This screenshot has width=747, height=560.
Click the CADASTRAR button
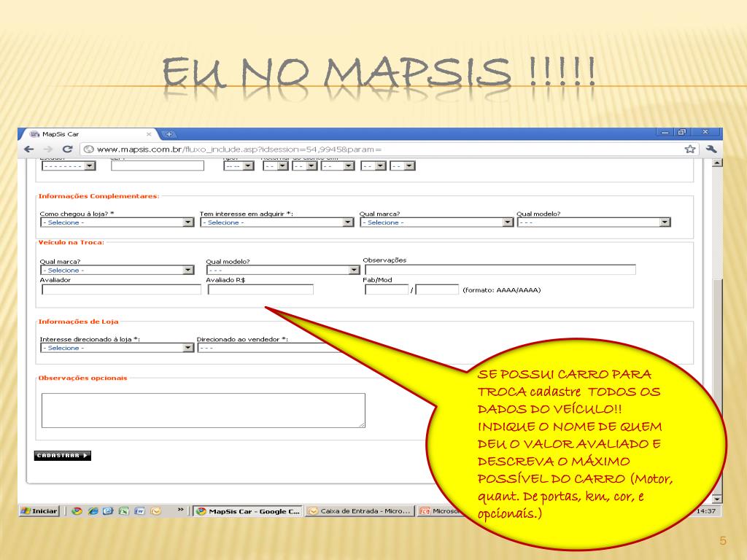63,456
